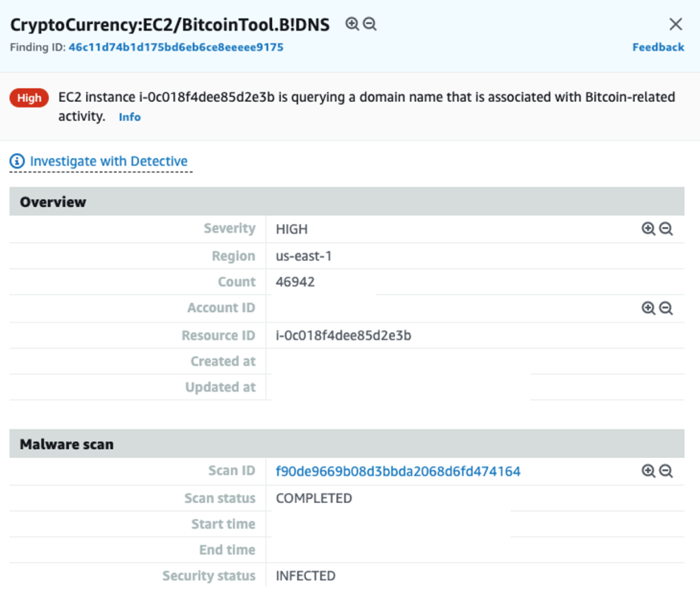This screenshot has height=592, width=700.
Task: Close the finding details panel
Action: (675, 24)
